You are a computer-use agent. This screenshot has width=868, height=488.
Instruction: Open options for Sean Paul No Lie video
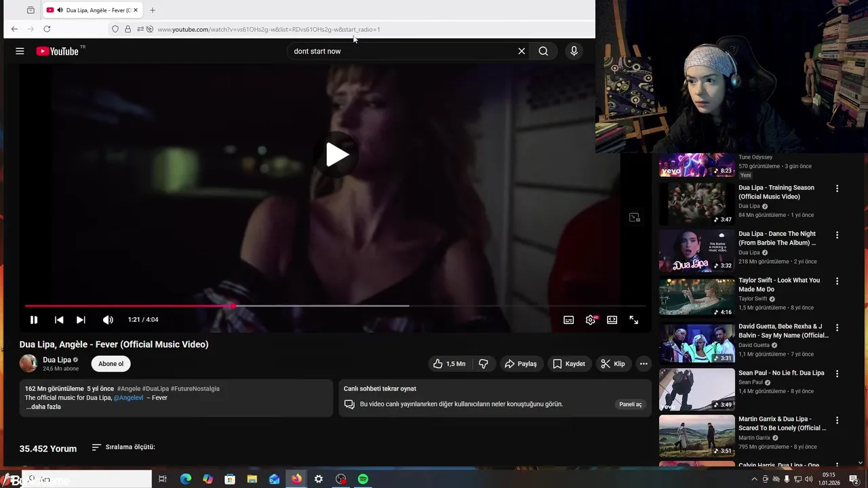point(837,374)
